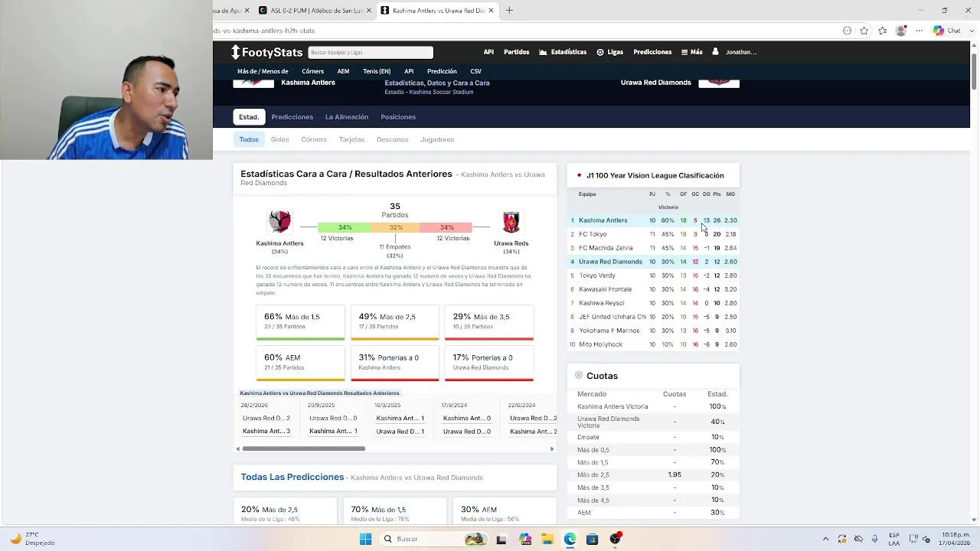Select the Jugadores filter tab
The height and width of the screenshot is (551, 980).
(x=437, y=139)
